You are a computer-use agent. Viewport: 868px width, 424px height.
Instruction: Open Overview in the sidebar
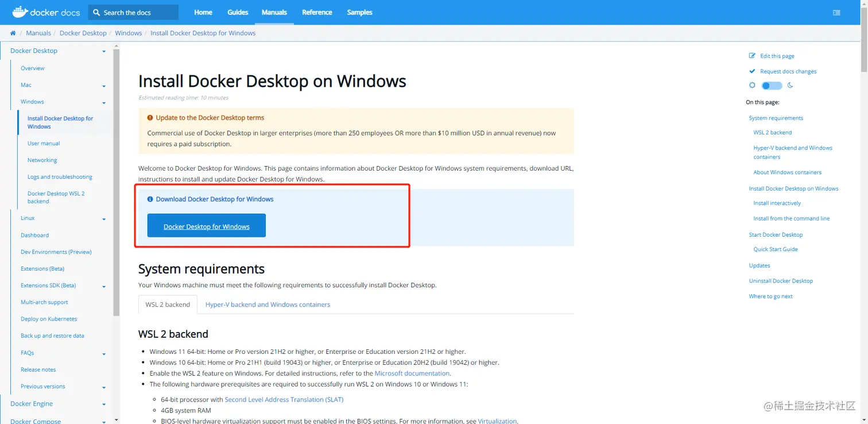(33, 68)
